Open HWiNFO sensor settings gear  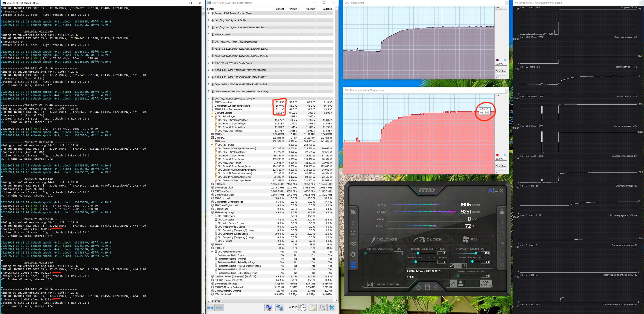pyautogui.click(x=322, y=308)
